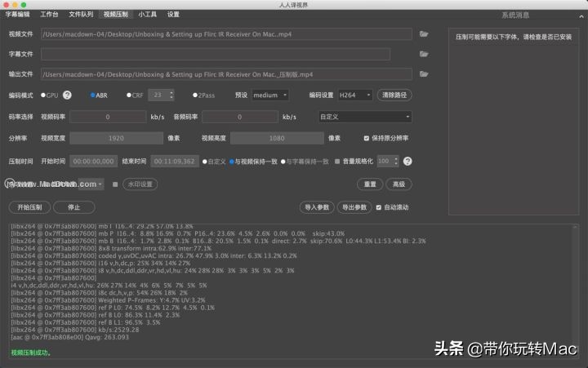Click the log line Qavg: 263.093
588x368 pixels.
[69, 337]
